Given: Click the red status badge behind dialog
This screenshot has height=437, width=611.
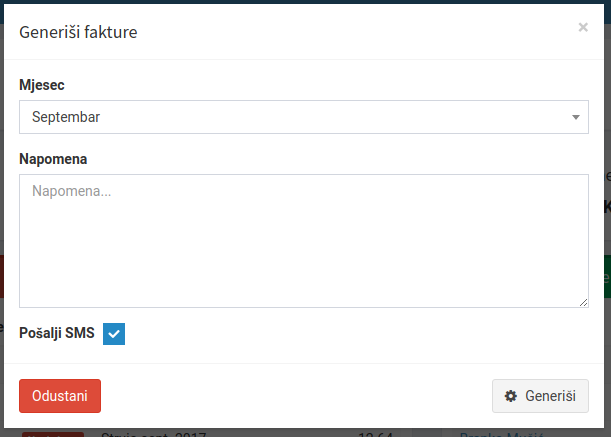Looking at the screenshot, I should pyautogui.click(x=53, y=434).
